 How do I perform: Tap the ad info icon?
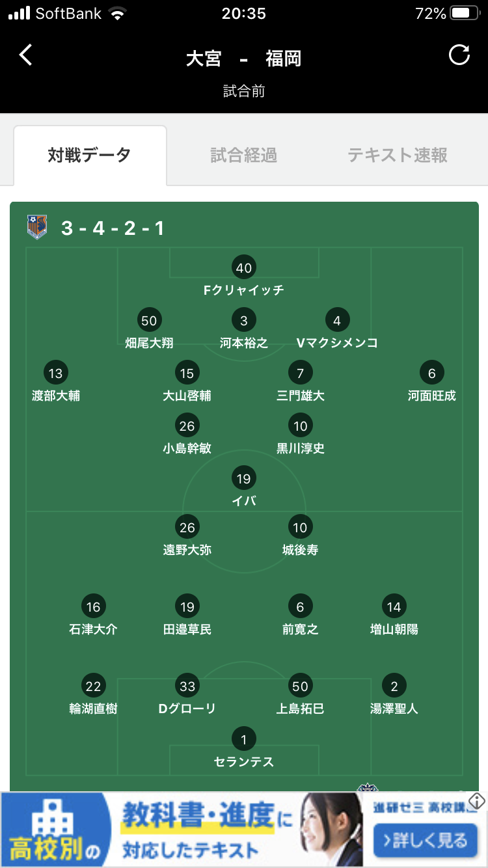pos(477,801)
